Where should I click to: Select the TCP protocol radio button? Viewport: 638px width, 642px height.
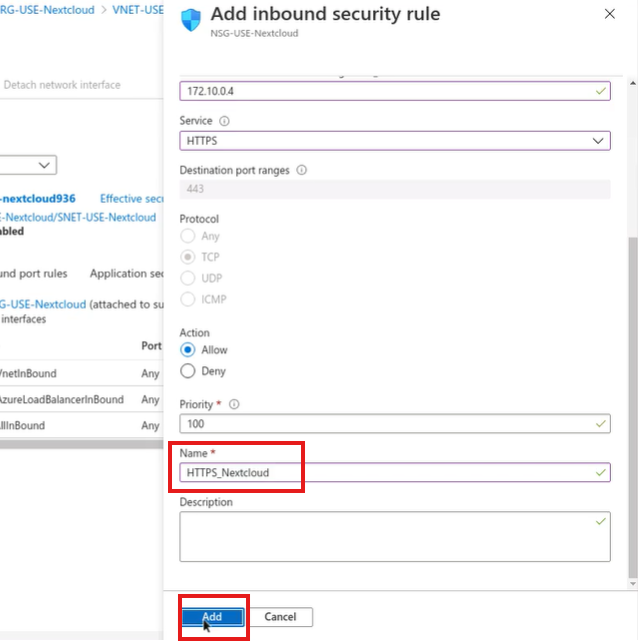pyautogui.click(x=188, y=257)
